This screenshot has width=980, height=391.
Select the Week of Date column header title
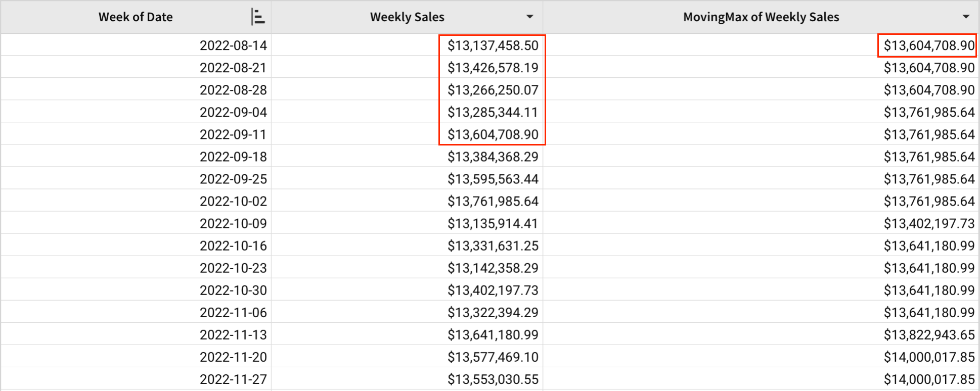(136, 17)
